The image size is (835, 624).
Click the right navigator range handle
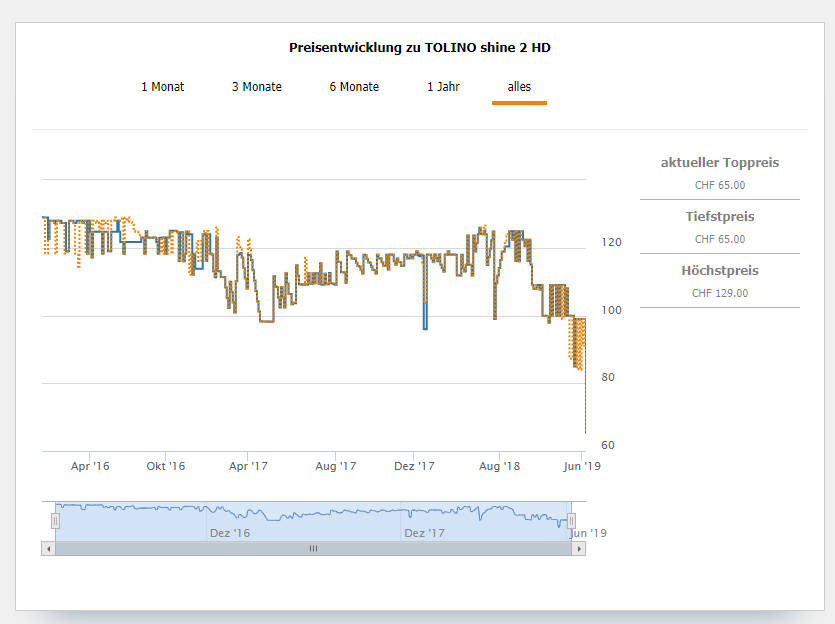coord(572,520)
